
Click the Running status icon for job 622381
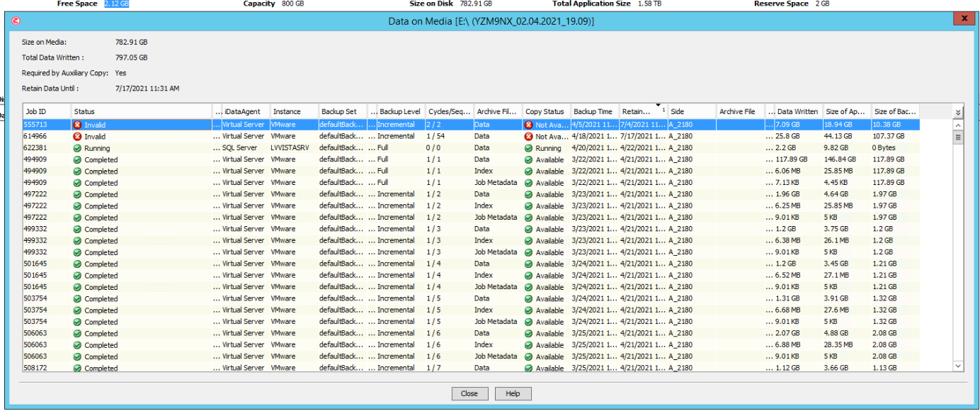pyautogui.click(x=78, y=148)
